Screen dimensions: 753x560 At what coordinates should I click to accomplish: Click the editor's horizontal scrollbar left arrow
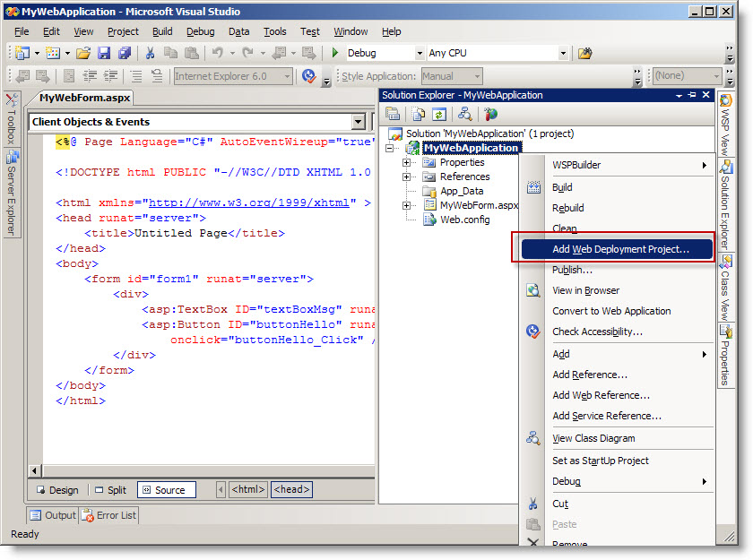coord(35,470)
